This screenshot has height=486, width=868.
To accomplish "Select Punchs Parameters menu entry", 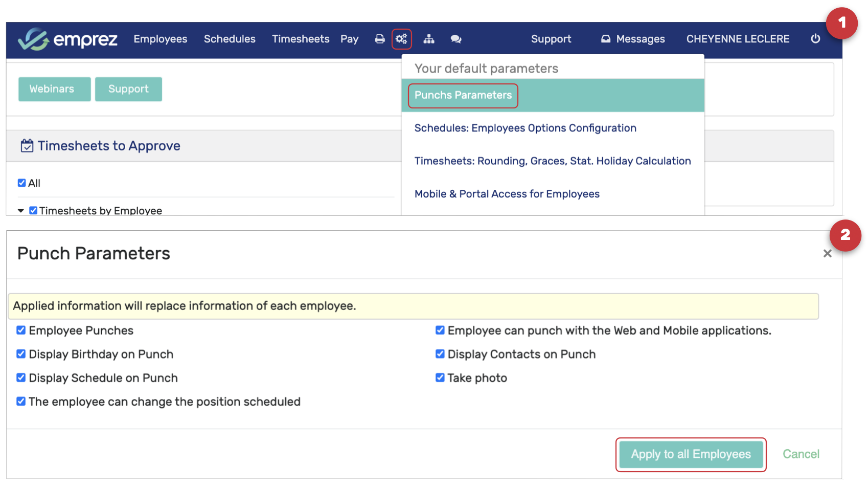I will (x=463, y=96).
